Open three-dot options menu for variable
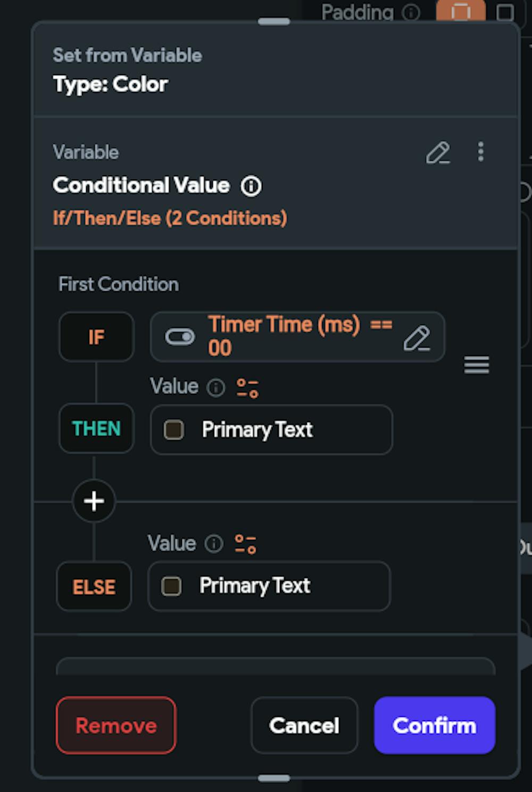Image resolution: width=532 pixels, height=792 pixels. (480, 152)
